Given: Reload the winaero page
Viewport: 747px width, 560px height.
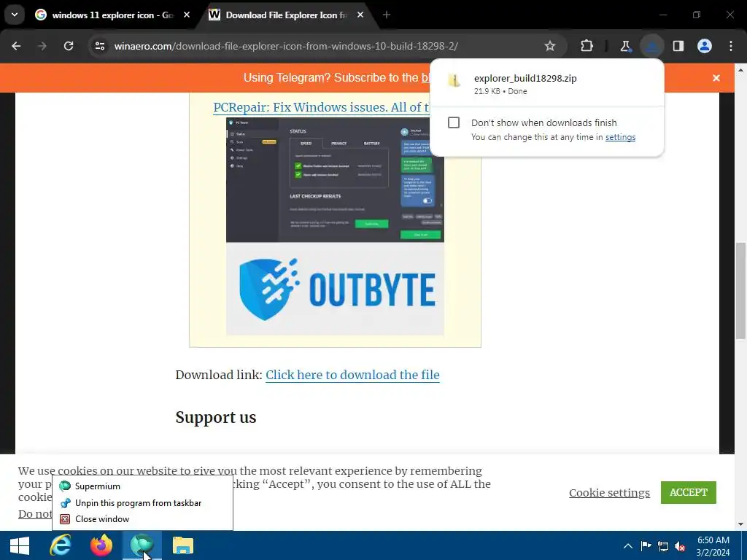Looking at the screenshot, I should pos(69,46).
